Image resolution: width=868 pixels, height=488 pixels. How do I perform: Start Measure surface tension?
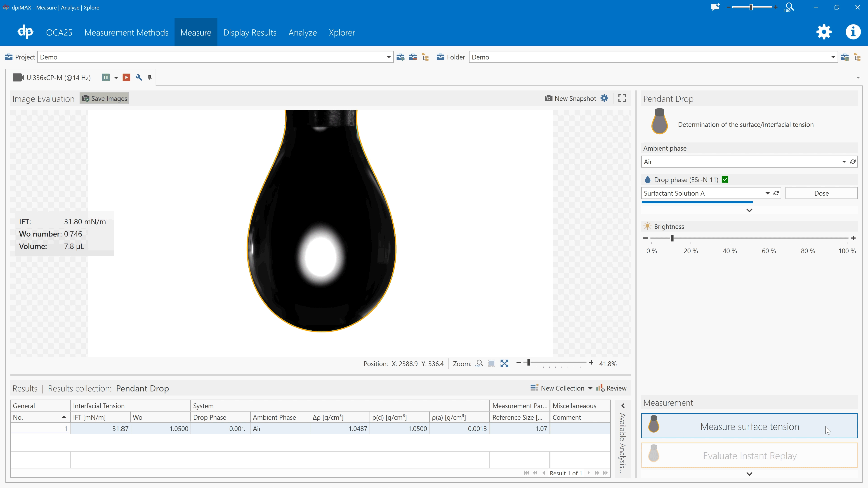coord(749,426)
